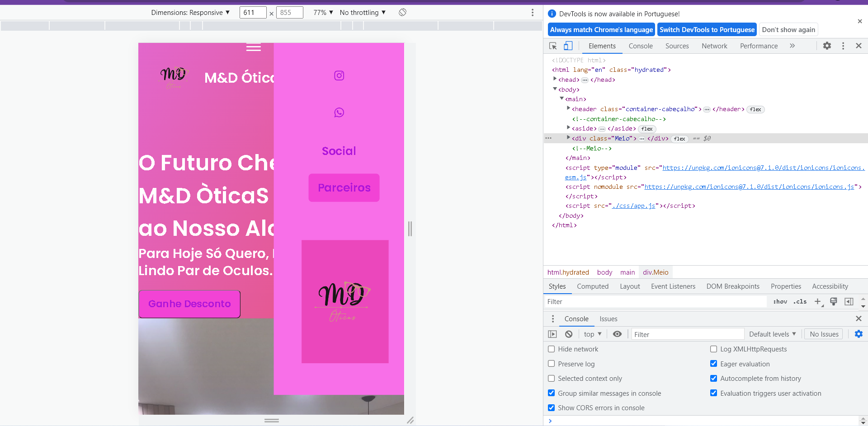Toggle :hov element state button
The height and width of the screenshot is (426, 868).
(x=780, y=301)
